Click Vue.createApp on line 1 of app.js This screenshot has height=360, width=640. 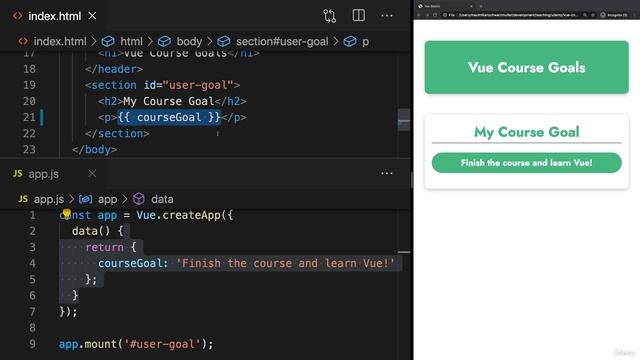tap(178, 215)
